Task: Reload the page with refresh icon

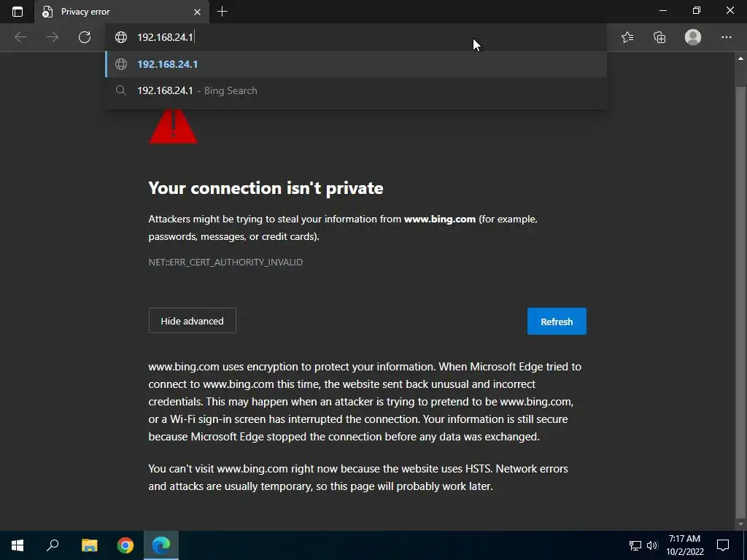Action: 85,37
